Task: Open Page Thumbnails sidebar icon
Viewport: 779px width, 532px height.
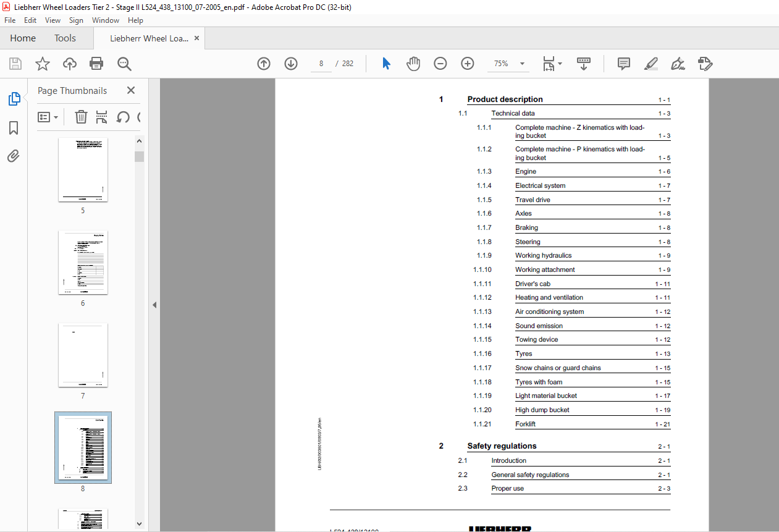Action: pos(14,99)
